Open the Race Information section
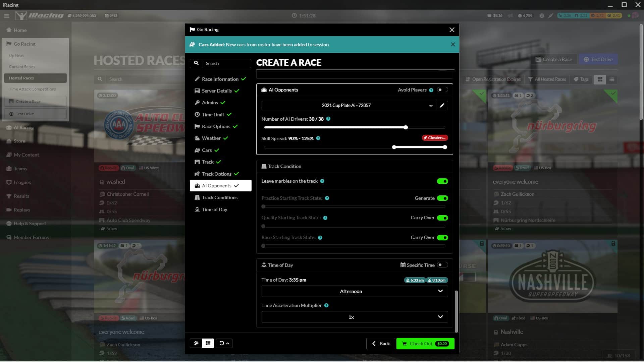Image resolution: width=644 pixels, height=362 pixels. pos(220,79)
